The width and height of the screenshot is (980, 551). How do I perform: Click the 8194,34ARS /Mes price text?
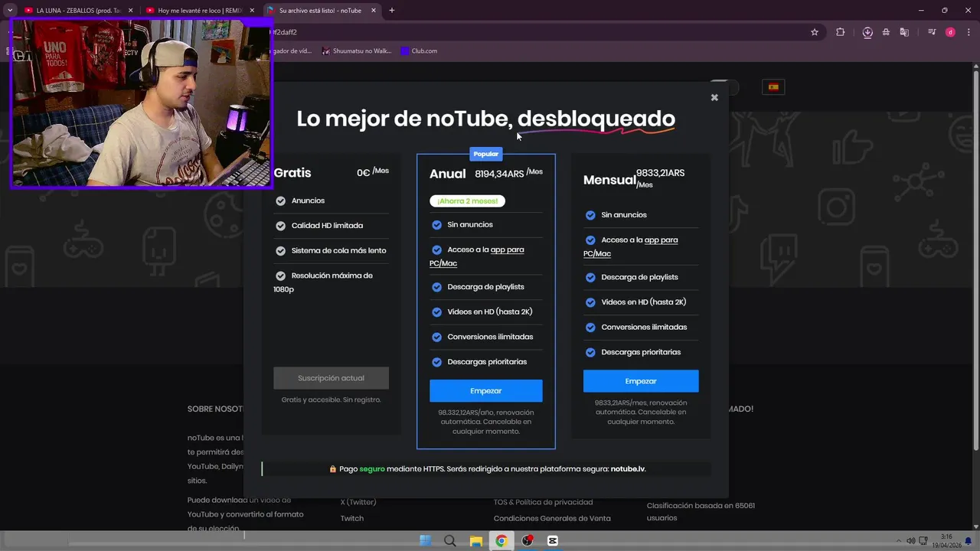pos(508,173)
